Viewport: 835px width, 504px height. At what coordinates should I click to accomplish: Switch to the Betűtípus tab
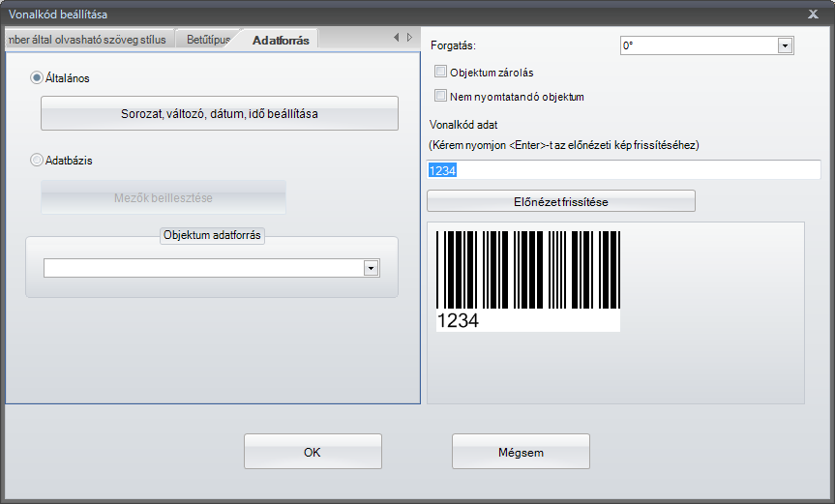pos(208,40)
